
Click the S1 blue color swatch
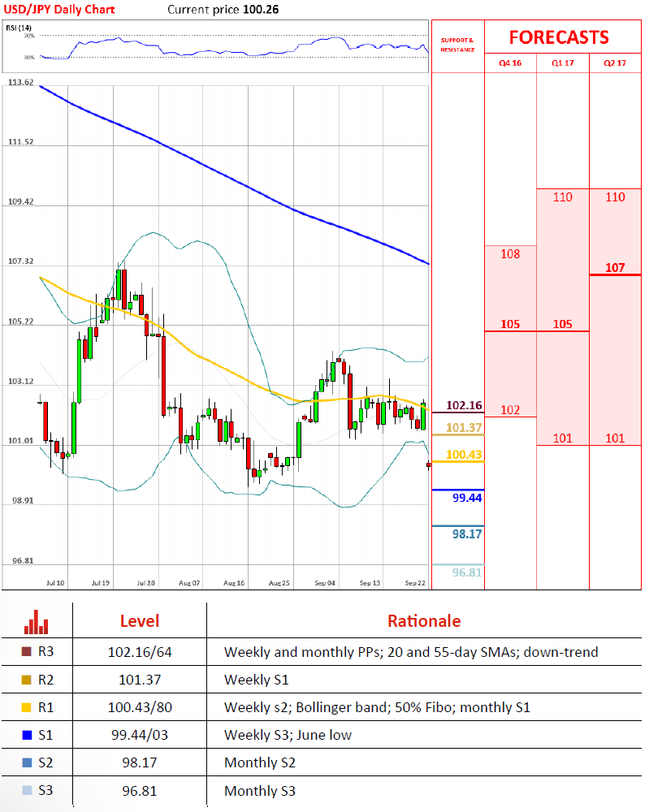(x=27, y=735)
